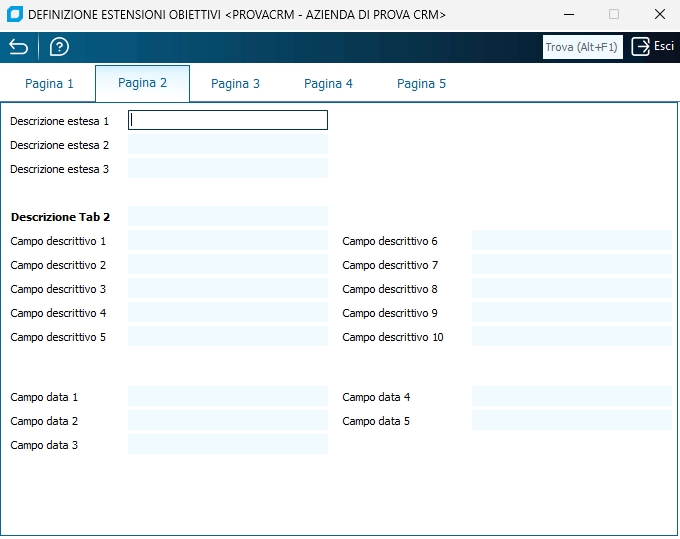Select the Campo descrittivo 1 field
This screenshot has width=680, height=539.
pos(228,240)
